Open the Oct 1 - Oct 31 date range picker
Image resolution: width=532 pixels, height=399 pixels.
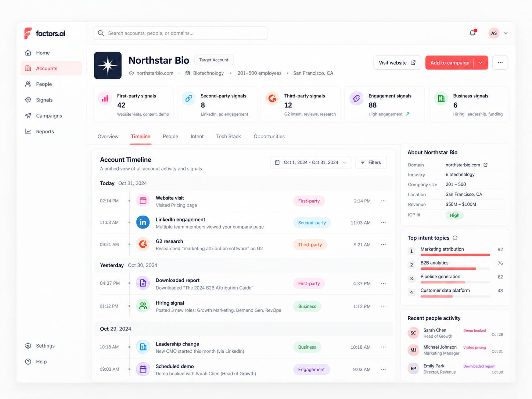pos(310,162)
